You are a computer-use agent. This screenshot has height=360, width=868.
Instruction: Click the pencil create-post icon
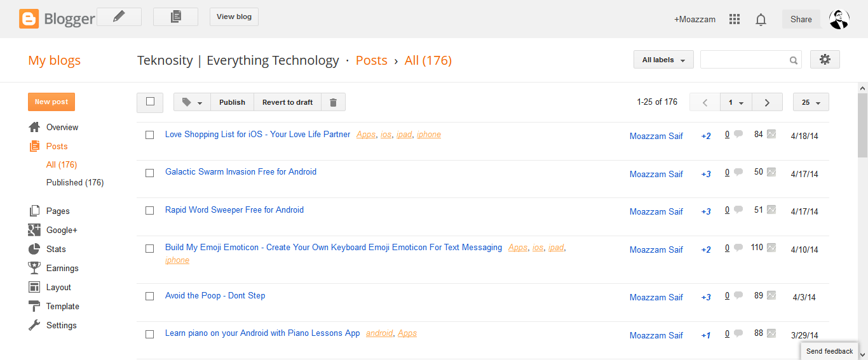[119, 17]
